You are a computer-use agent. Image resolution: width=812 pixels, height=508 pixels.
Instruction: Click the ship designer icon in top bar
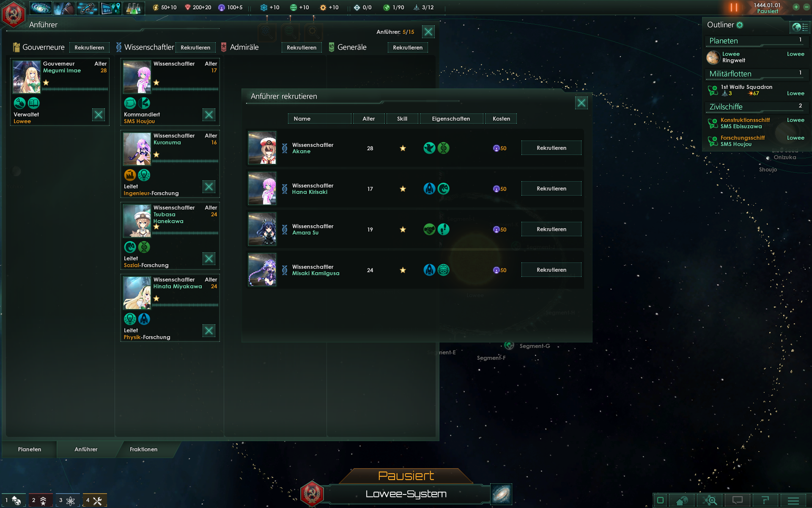tap(88, 8)
